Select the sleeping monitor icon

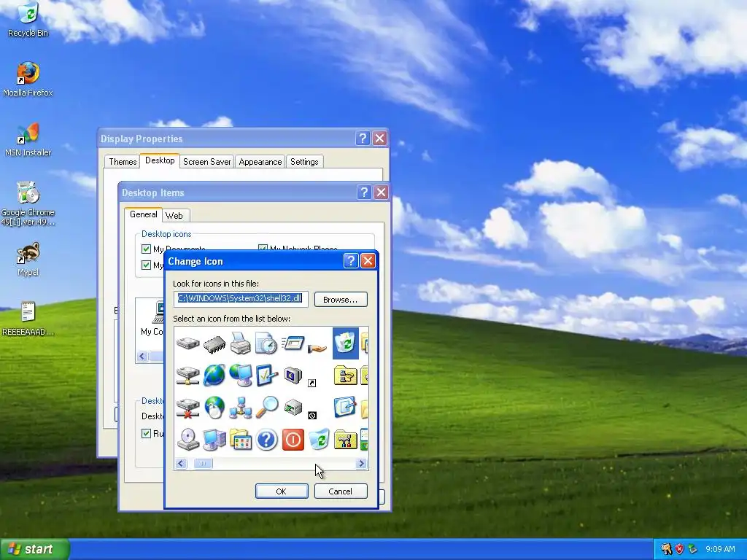click(x=293, y=376)
